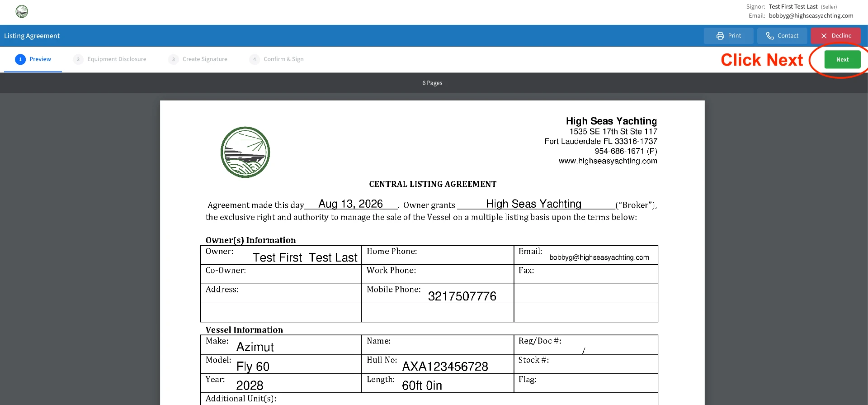Click the Home Phone field label

click(x=392, y=251)
